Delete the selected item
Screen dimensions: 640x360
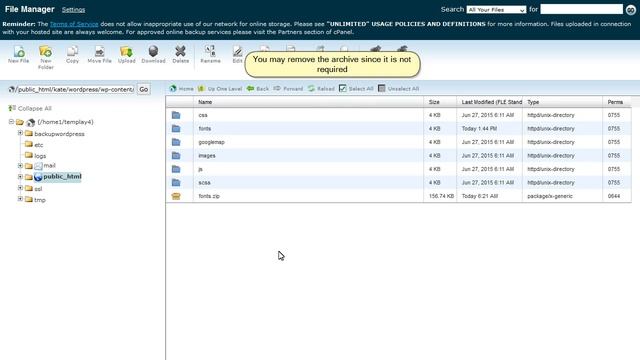click(x=180, y=54)
